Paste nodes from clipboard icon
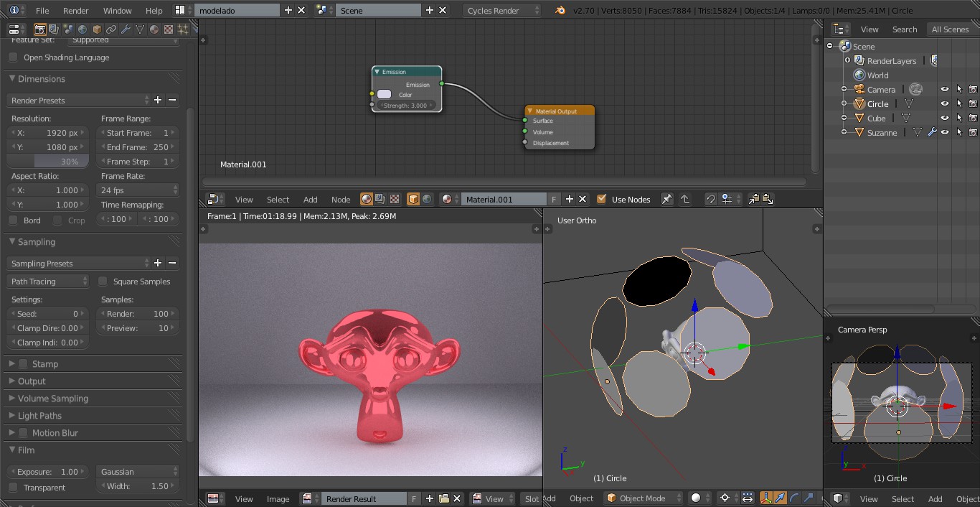980x507 pixels. (x=767, y=199)
